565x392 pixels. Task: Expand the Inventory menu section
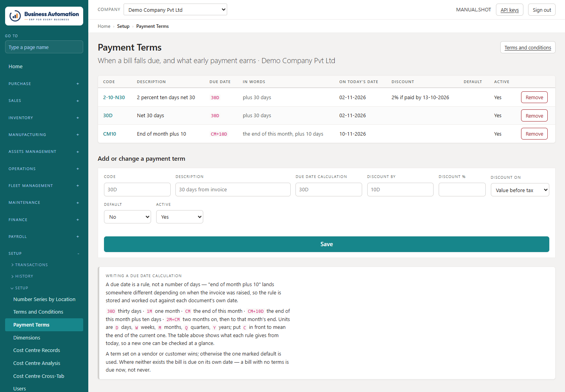[x=44, y=118]
